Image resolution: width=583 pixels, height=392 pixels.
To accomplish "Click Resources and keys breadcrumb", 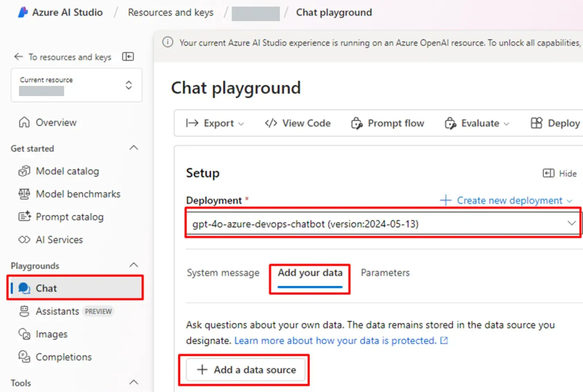I will point(171,12).
